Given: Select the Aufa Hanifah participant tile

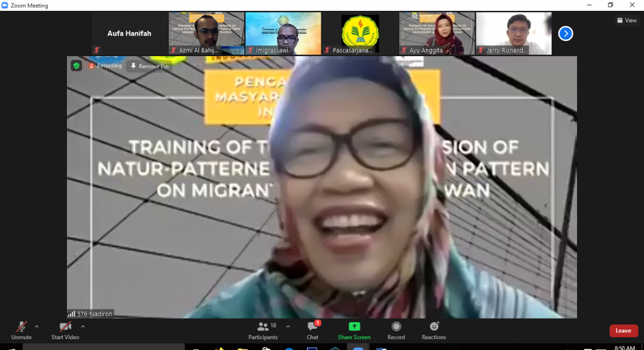Looking at the screenshot, I should 129,34.
